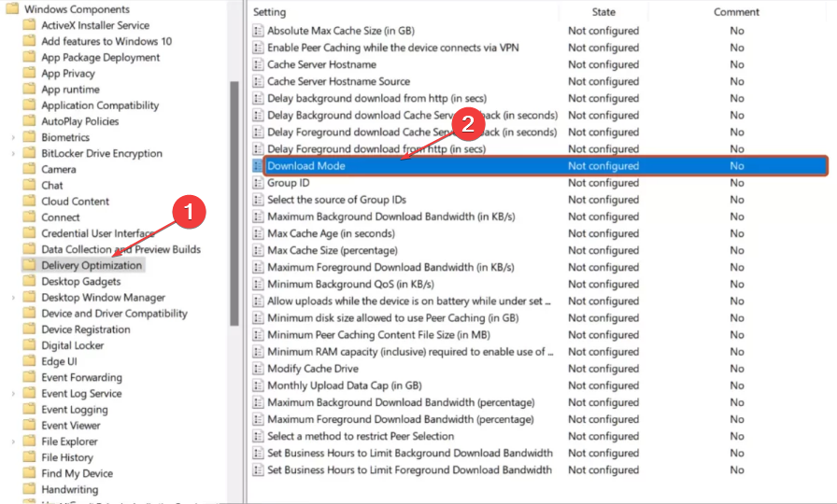The image size is (837, 504).
Task: Select Allow uploads while on battery setting
Action: tap(409, 301)
